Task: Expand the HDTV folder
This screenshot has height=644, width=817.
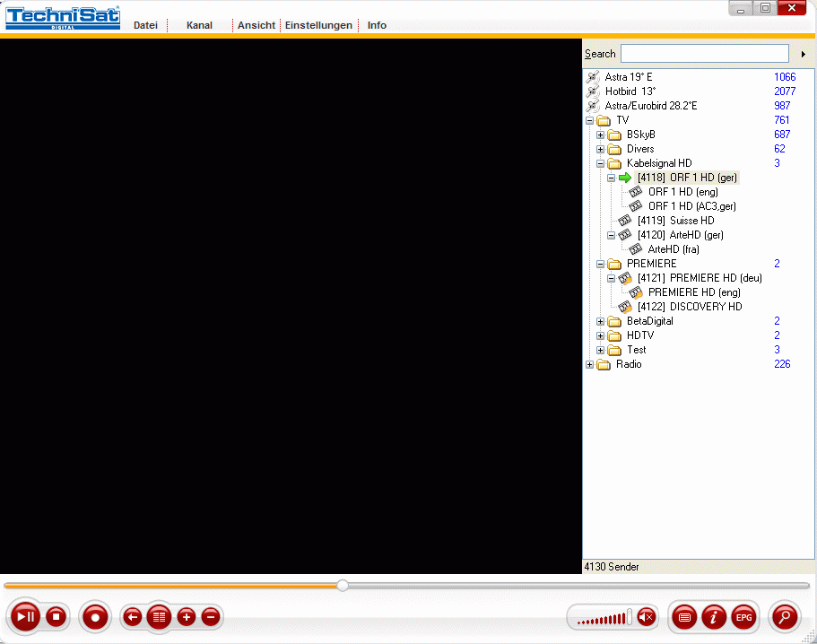Action: tap(600, 335)
